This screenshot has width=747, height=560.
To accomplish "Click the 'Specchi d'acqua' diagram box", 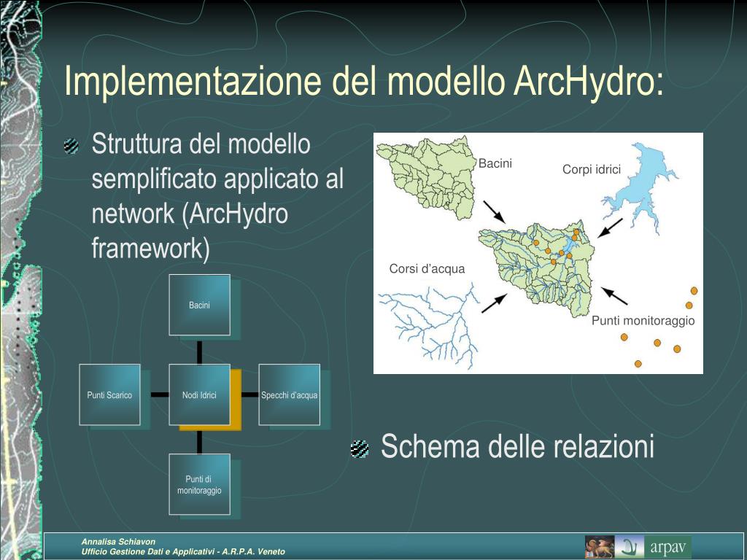I will point(289,394).
